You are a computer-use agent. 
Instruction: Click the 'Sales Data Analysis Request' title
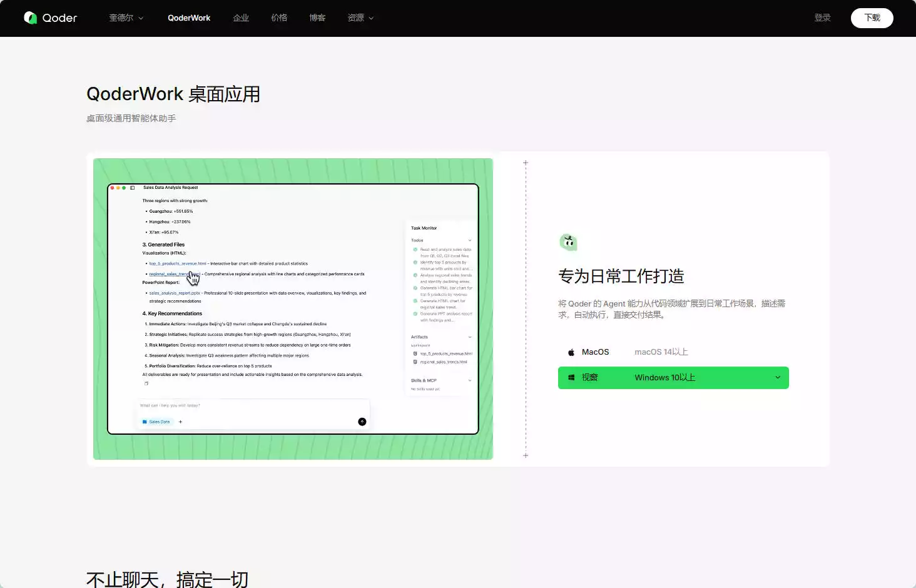tap(170, 188)
